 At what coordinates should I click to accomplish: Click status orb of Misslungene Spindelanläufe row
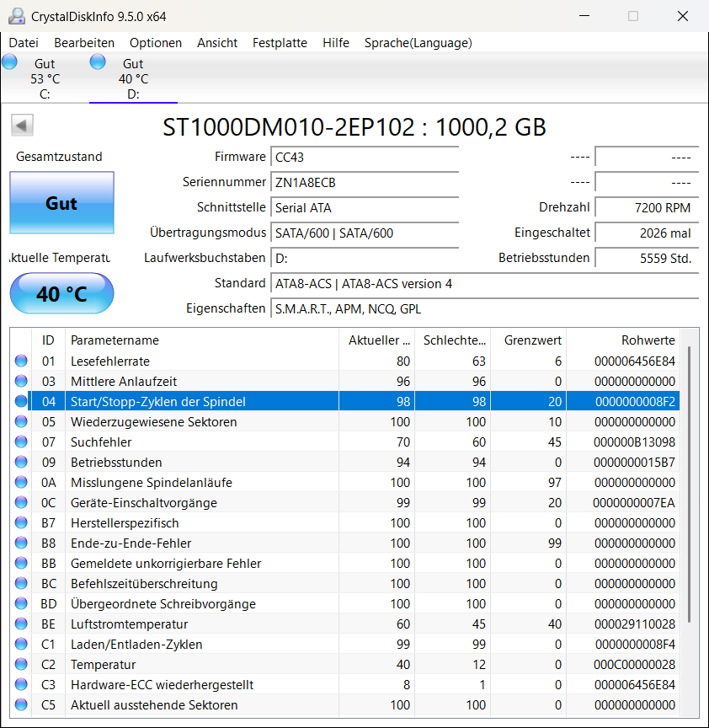tap(21, 483)
